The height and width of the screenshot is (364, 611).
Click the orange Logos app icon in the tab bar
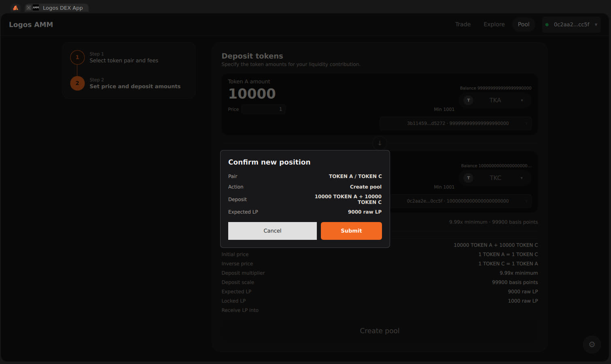(15, 8)
